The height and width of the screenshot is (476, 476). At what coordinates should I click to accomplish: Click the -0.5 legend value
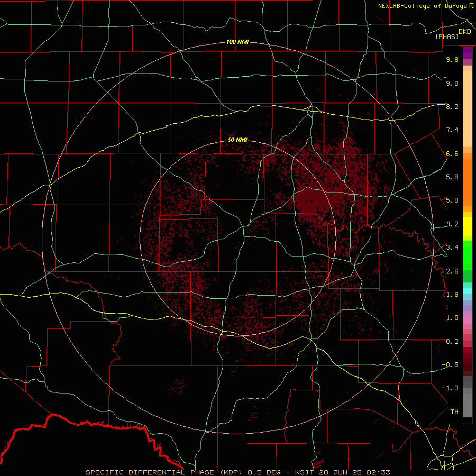(450, 365)
